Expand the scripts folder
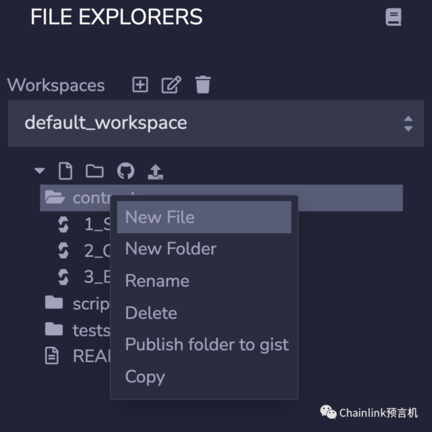432x432 pixels. 77,303
